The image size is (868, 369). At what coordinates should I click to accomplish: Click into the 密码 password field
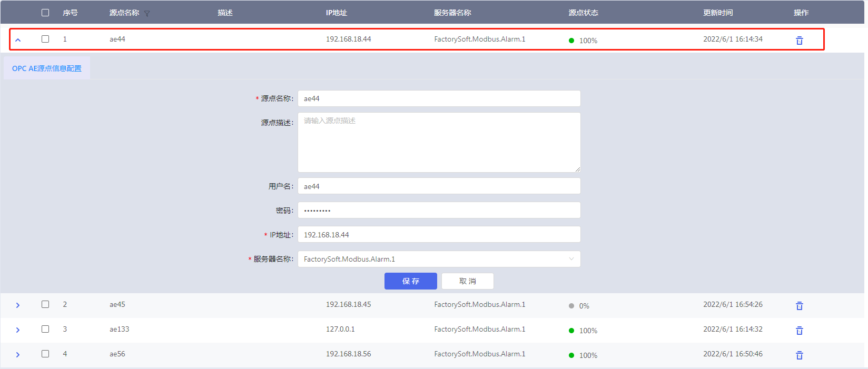[x=439, y=211]
